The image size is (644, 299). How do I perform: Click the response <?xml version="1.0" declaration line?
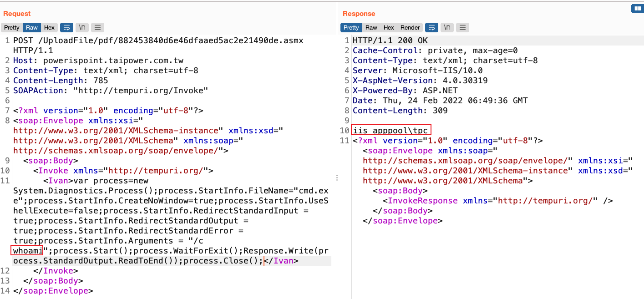coord(448,141)
